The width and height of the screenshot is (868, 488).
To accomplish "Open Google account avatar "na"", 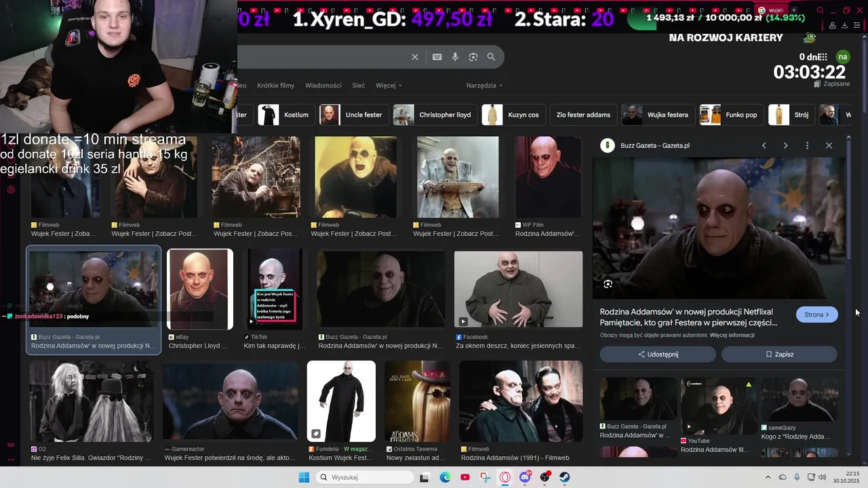I will point(843,57).
